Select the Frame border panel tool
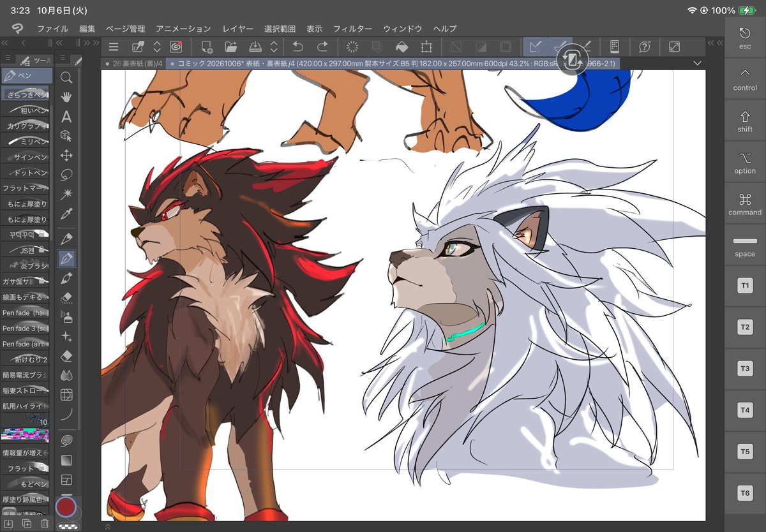 click(66, 480)
